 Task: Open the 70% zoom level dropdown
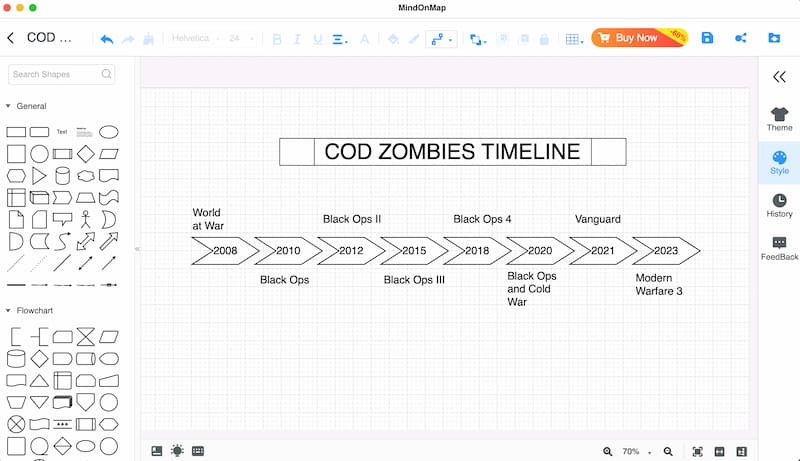(636, 451)
